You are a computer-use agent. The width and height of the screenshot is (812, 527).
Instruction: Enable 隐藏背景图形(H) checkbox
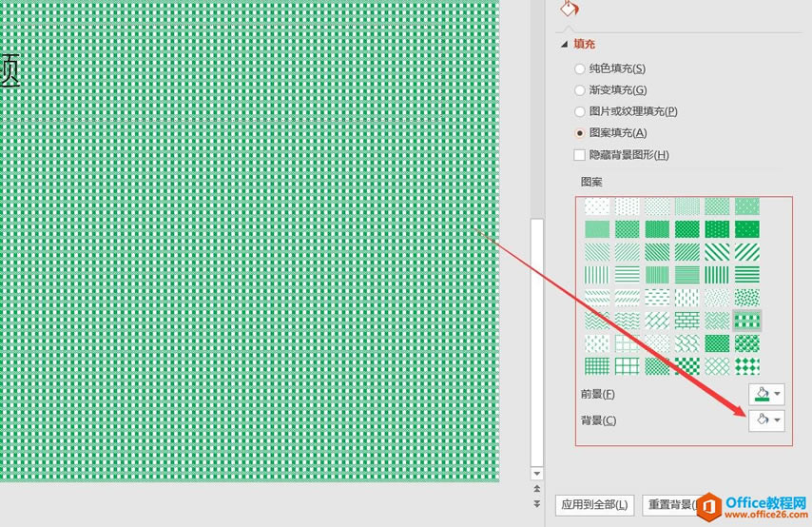point(579,155)
